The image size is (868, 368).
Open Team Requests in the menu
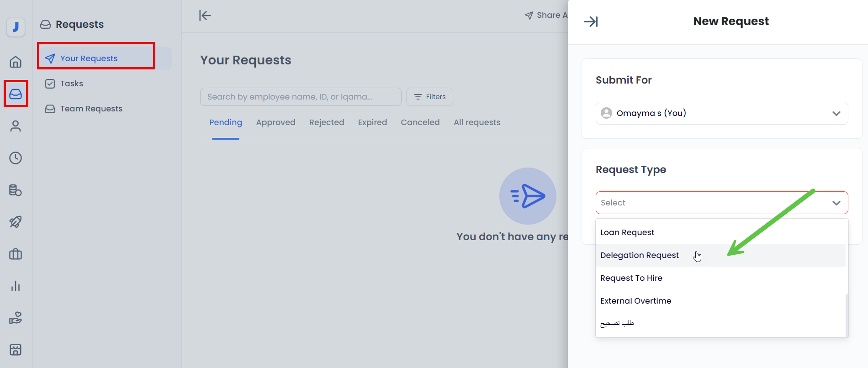91,109
